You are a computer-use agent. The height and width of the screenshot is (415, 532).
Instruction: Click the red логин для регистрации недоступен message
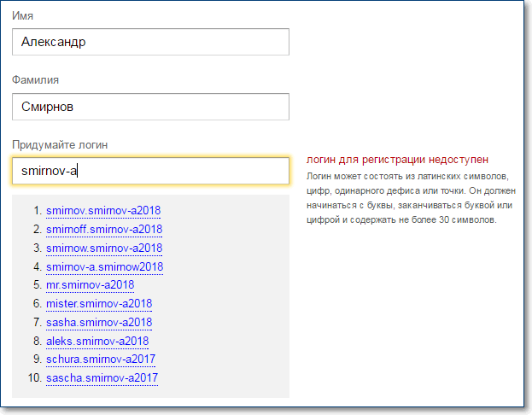click(397, 160)
